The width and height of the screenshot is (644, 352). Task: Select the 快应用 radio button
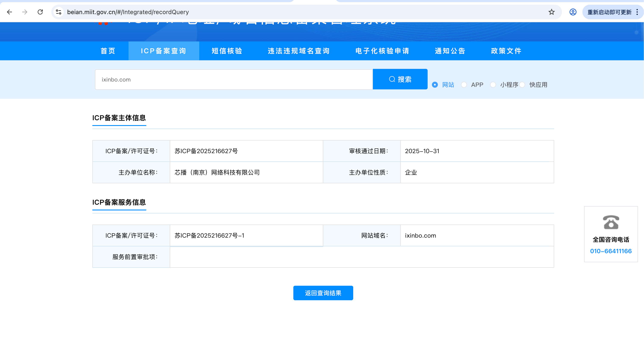tap(522, 85)
